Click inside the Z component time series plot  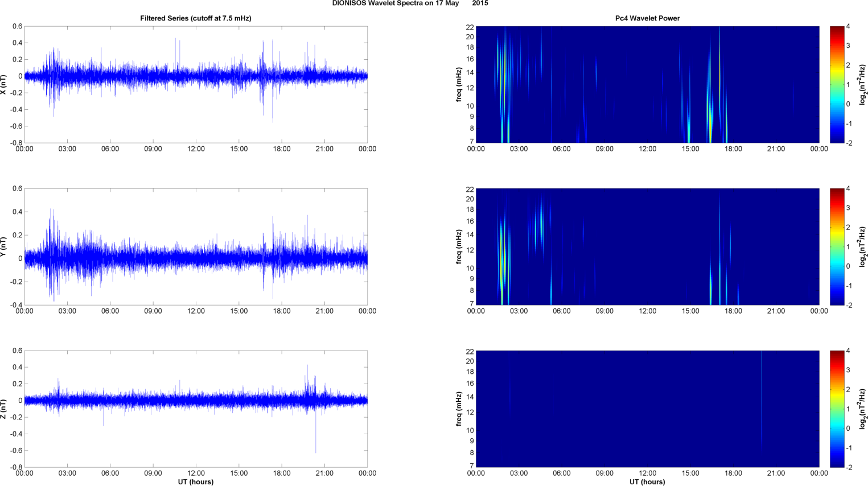196,409
